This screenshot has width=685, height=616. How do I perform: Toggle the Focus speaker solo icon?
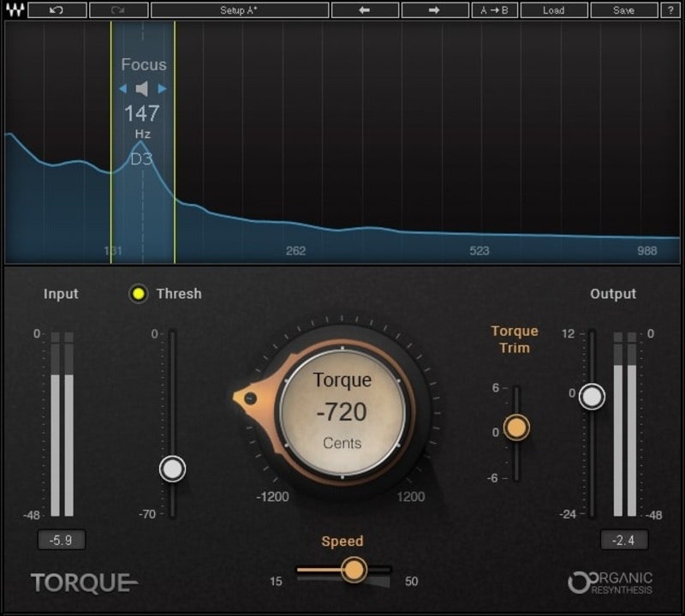pos(143,88)
